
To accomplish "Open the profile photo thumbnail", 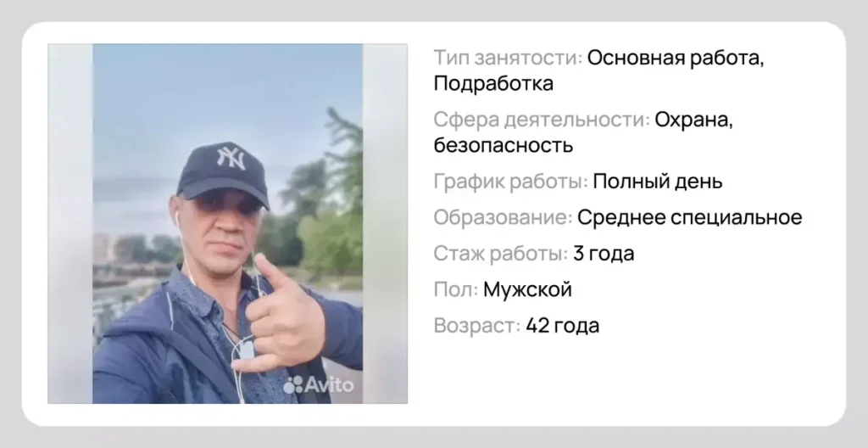I will (227, 223).
